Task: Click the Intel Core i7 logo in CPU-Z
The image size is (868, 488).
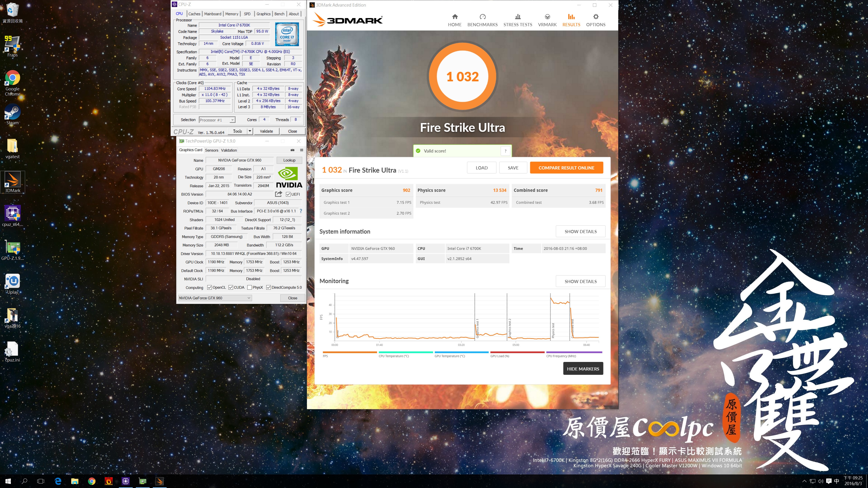Action: (x=287, y=34)
